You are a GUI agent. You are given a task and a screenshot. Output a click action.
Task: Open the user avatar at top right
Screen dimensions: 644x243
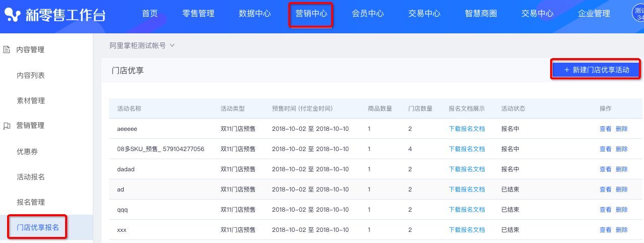pos(638,14)
